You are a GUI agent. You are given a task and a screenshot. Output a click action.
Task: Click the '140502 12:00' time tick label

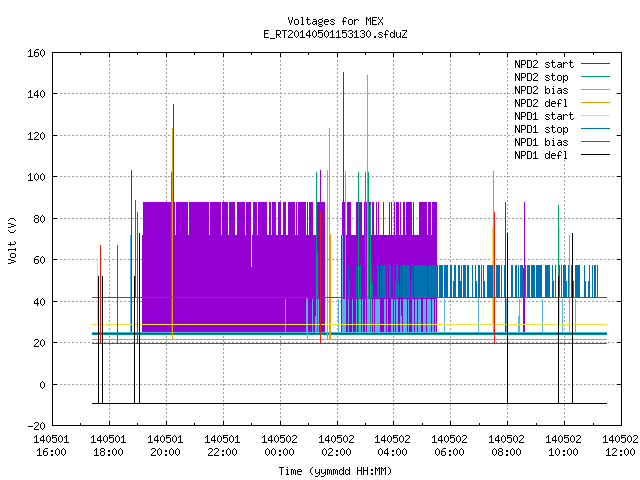[620, 446]
